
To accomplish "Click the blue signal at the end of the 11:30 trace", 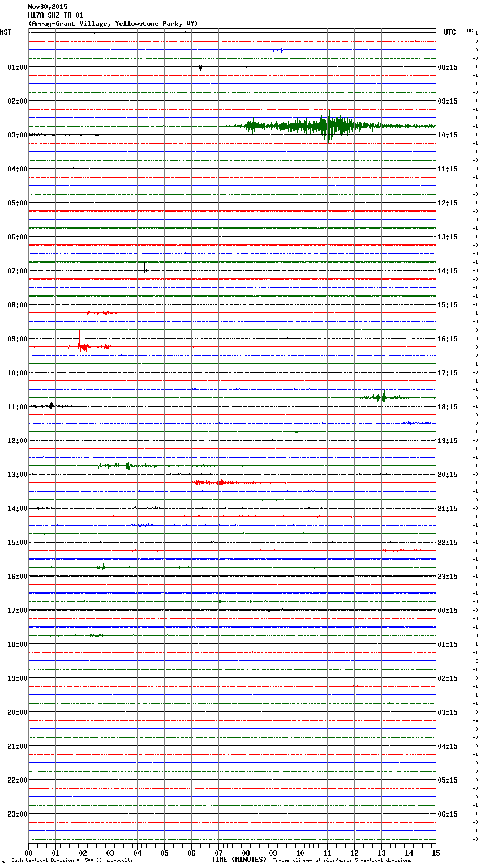I will (419, 423).
